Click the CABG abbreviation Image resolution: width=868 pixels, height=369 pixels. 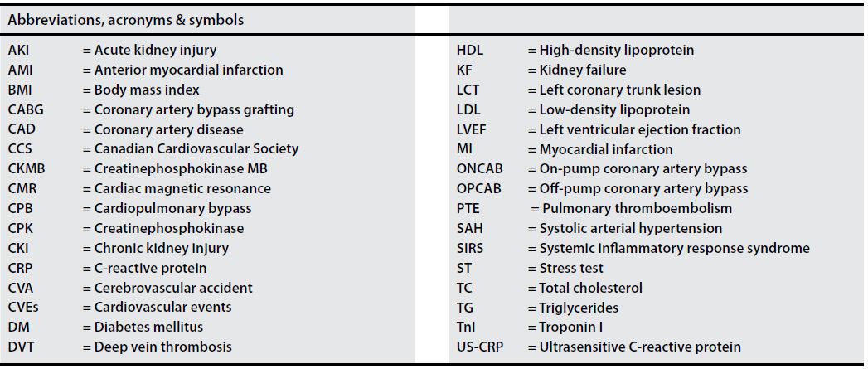(x=24, y=109)
